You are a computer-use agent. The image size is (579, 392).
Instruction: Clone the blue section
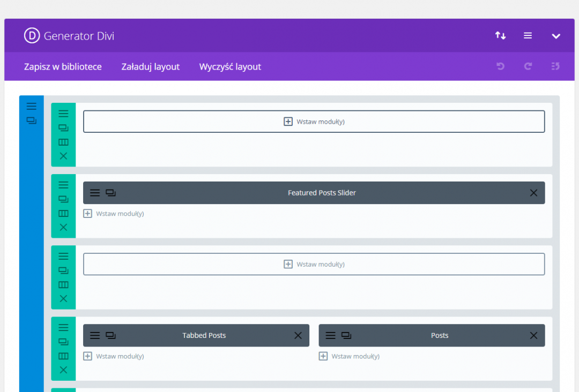(x=32, y=120)
